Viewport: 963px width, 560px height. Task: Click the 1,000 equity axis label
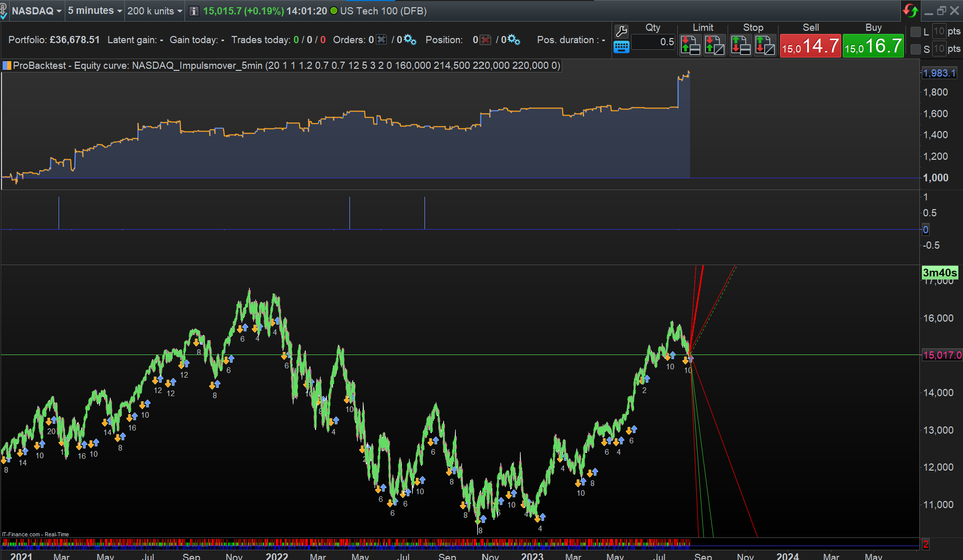click(x=936, y=178)
